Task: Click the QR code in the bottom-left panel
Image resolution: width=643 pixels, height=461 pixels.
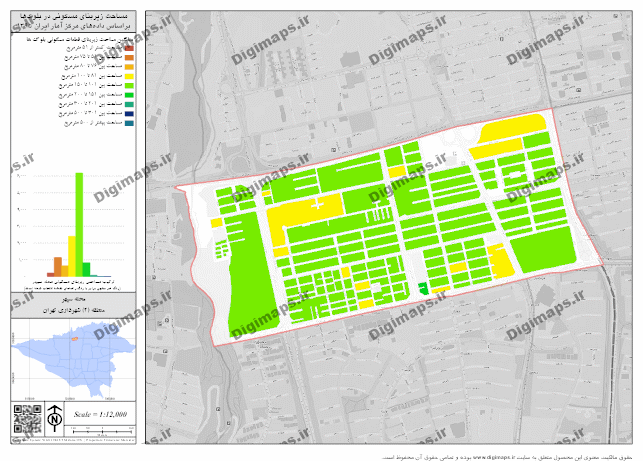Action: 27,419
